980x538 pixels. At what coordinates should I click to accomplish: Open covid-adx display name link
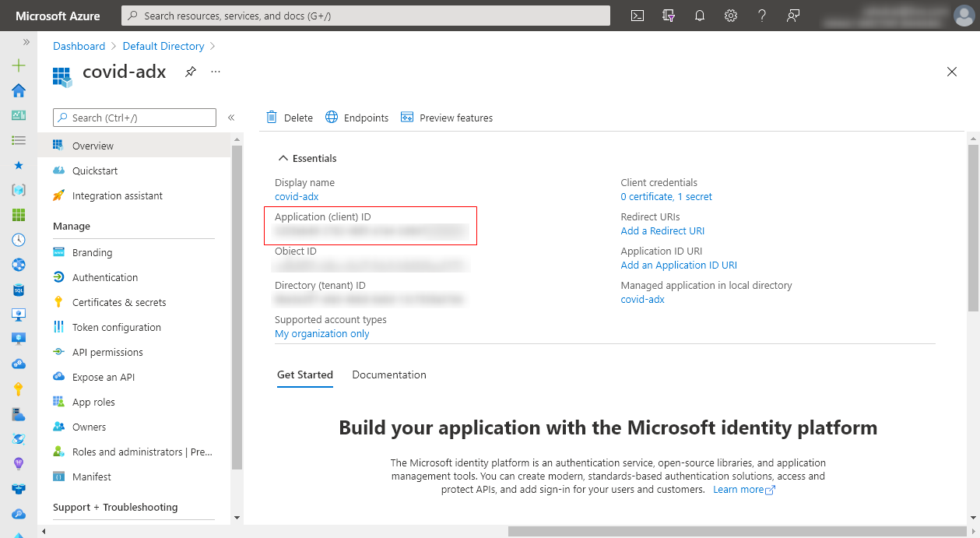click(x=297, y=196)
